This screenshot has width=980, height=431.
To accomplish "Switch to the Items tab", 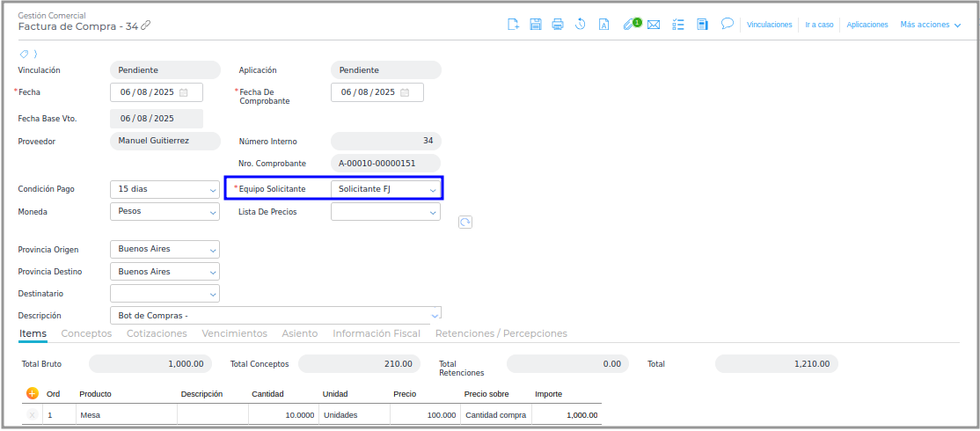I will [33, 333].
